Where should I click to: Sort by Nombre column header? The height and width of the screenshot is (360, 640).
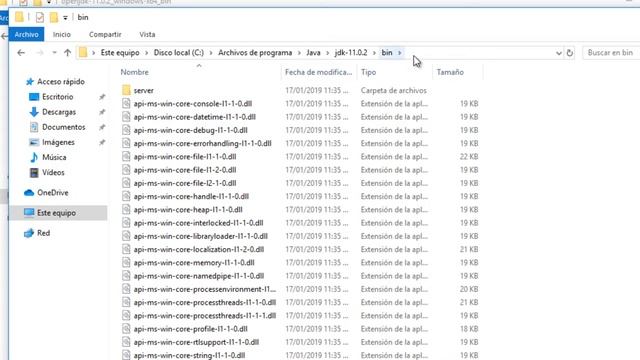click(134, 72)
